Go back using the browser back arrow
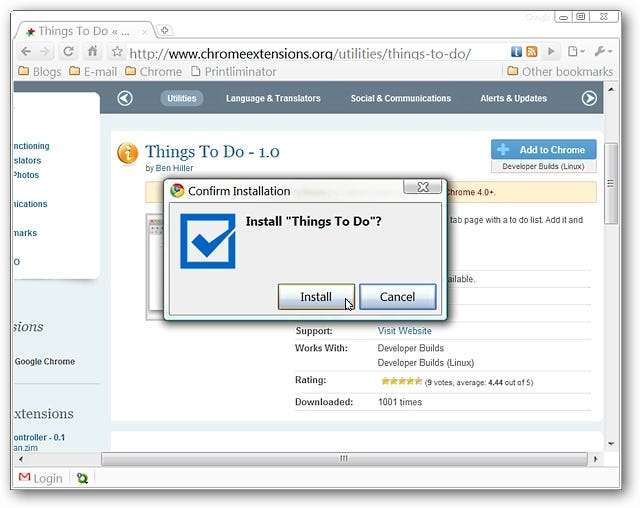This screenshot has width=640, height=508. click(26, 51)
